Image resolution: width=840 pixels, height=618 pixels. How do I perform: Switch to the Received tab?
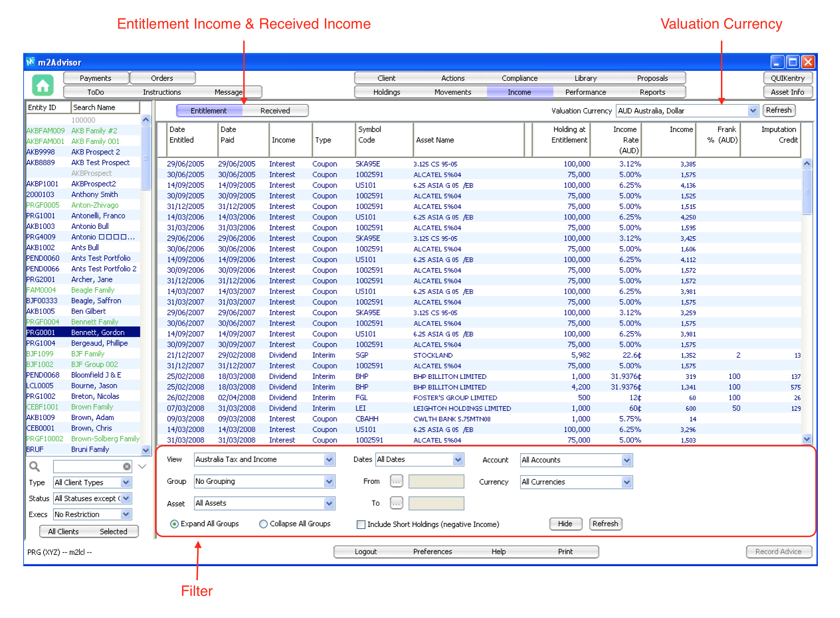pos(275,110)
